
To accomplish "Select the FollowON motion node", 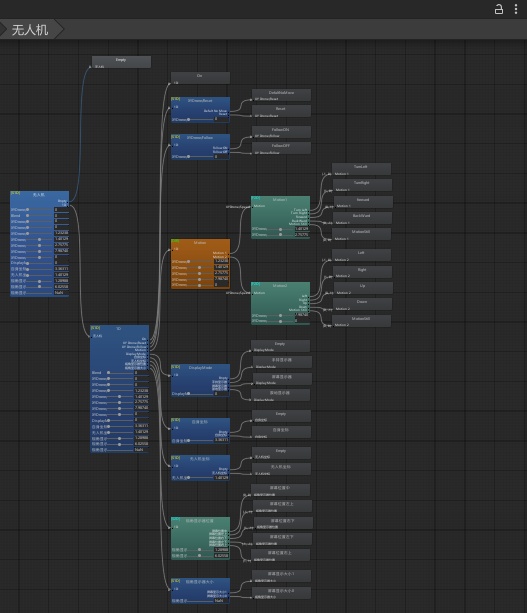I will coord(281,132).
